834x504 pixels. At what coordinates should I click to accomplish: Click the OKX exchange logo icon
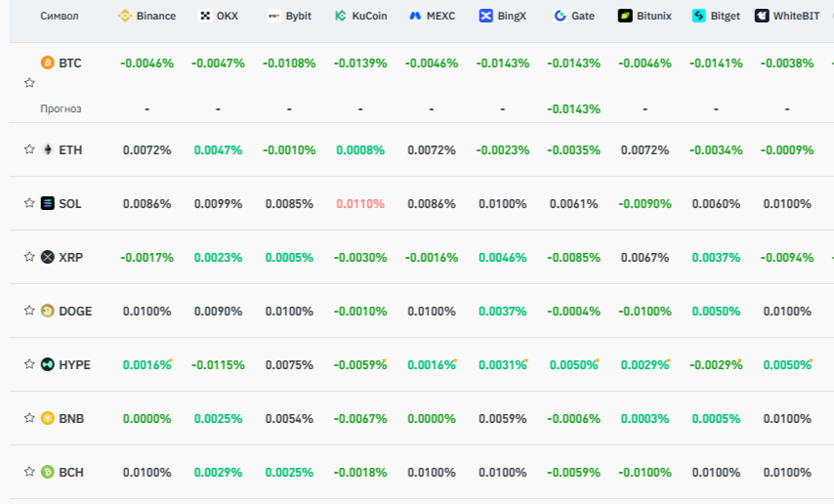pyautogui.click(x=205, y=16)
